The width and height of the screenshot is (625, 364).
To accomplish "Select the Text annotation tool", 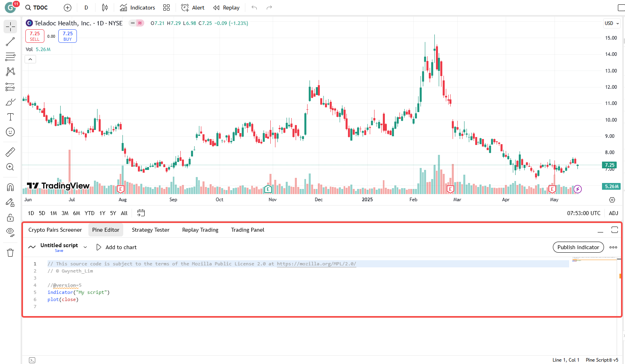I will click(10, 117).
